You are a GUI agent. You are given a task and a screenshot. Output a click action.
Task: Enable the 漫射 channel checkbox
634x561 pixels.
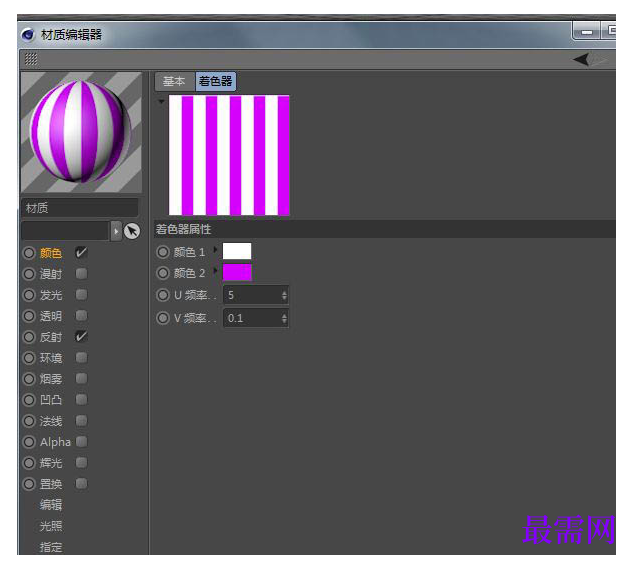81,274
